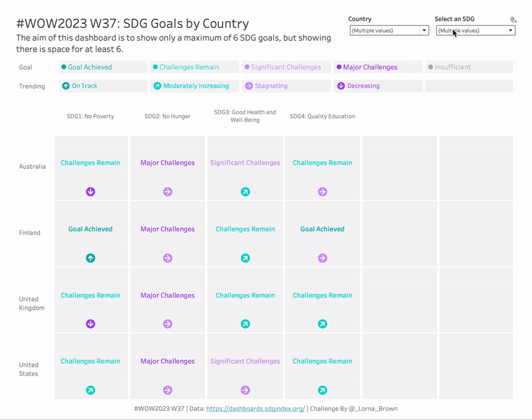Select the Significant Challenges legend item

click(286, 67)
